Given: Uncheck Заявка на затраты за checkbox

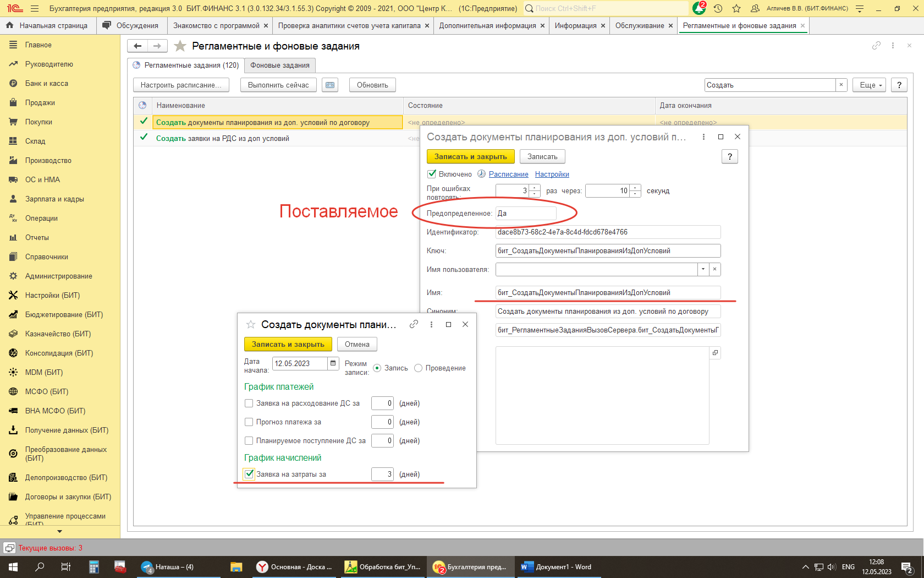Looking at the screenshot, I should pyautogui.click(x=249, y=474).
